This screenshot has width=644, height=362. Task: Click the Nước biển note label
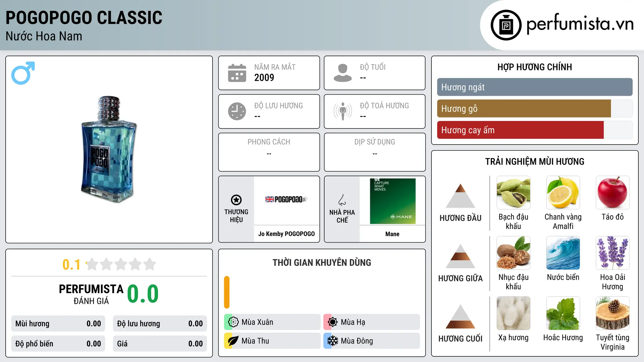coord(563,277)
